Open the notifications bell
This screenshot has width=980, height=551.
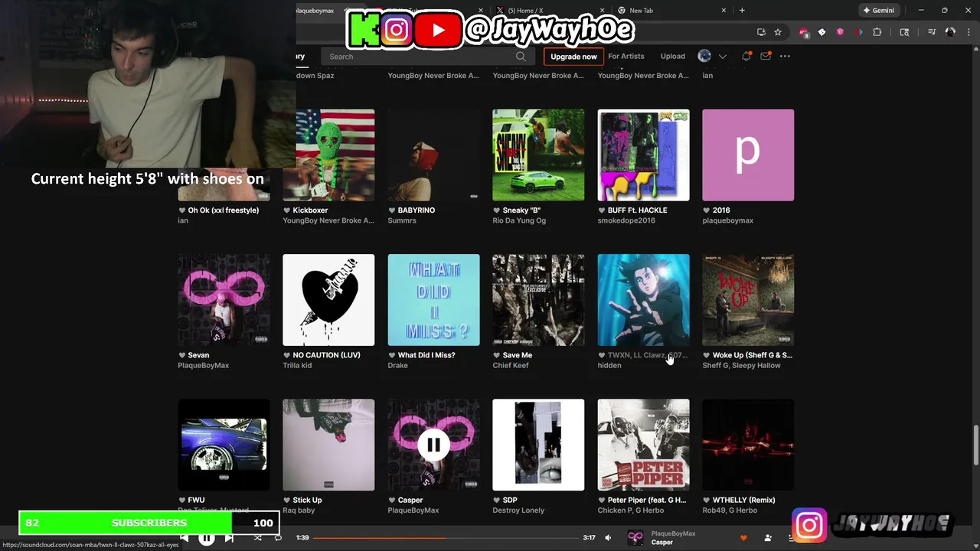pyautogui.click(x=746, y=56)
